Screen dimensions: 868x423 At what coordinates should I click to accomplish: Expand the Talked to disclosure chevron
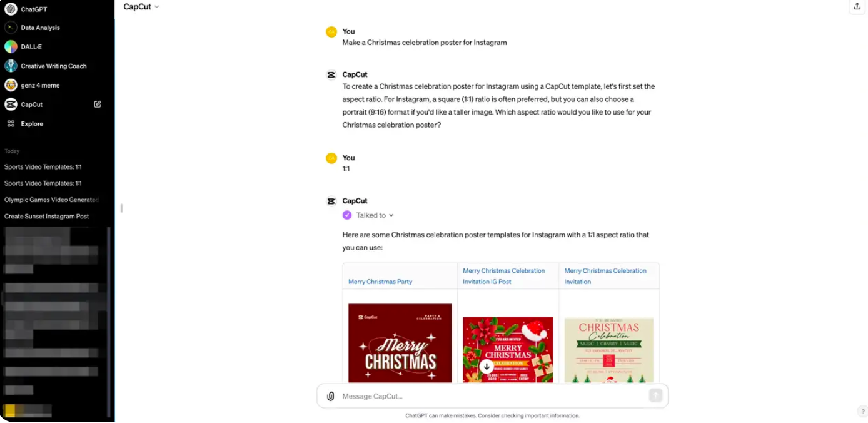pyautogui.click(x=391, y=215)
